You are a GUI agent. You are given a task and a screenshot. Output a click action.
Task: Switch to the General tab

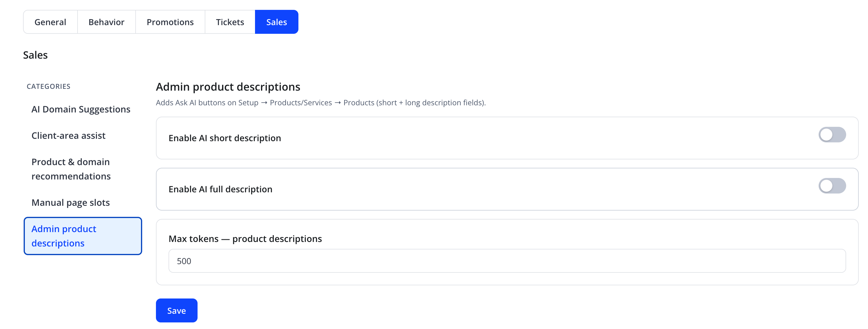click(50, 22)
